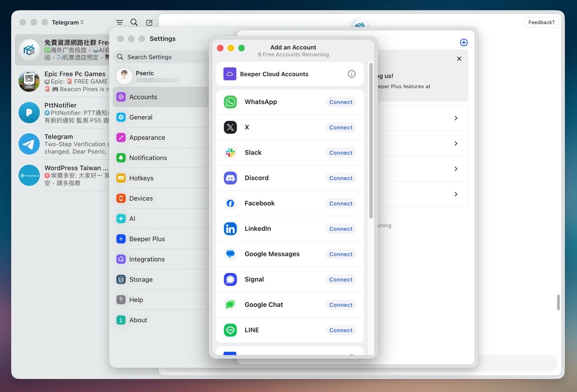Viewport: 577px width, 392px height.
Task: Open the filter list icon in the Telegram window
Action: coord(119,22)
